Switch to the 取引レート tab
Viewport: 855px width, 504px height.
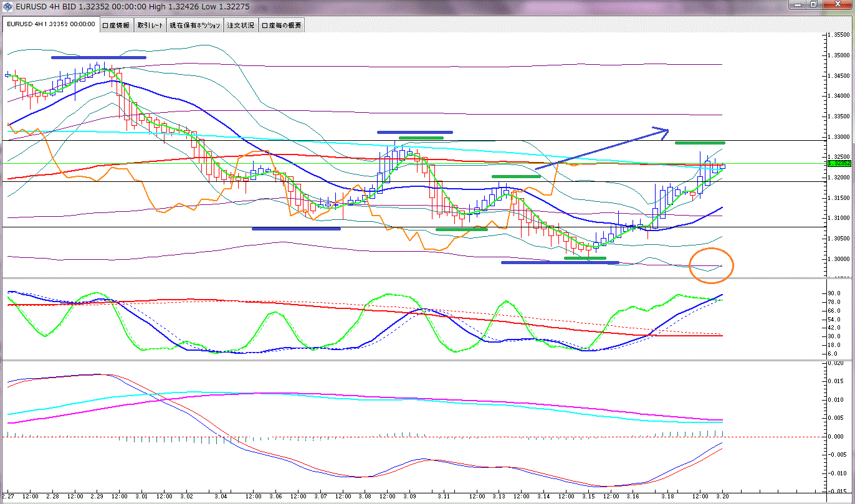(150, 26)
